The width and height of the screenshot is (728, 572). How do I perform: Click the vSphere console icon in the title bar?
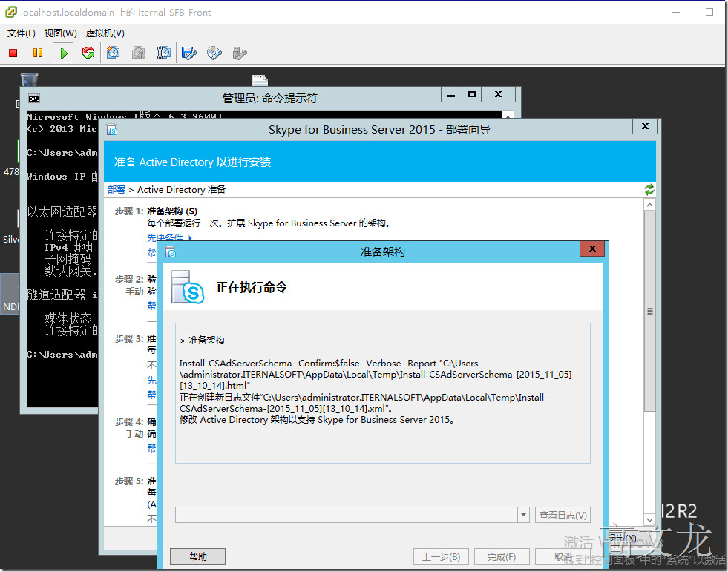click(10, 12)
